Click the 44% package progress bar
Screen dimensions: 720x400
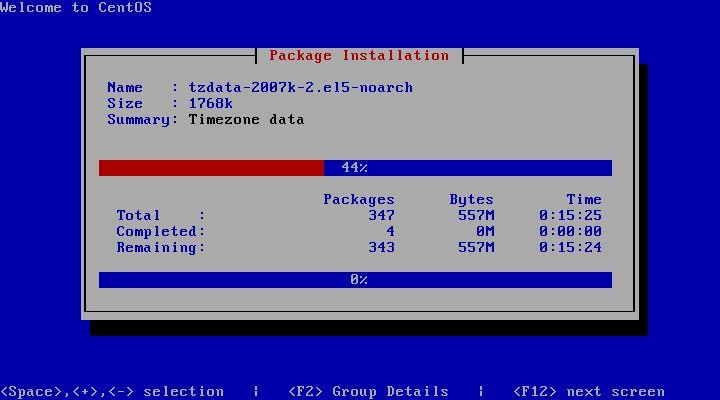(x=355, y=168)
